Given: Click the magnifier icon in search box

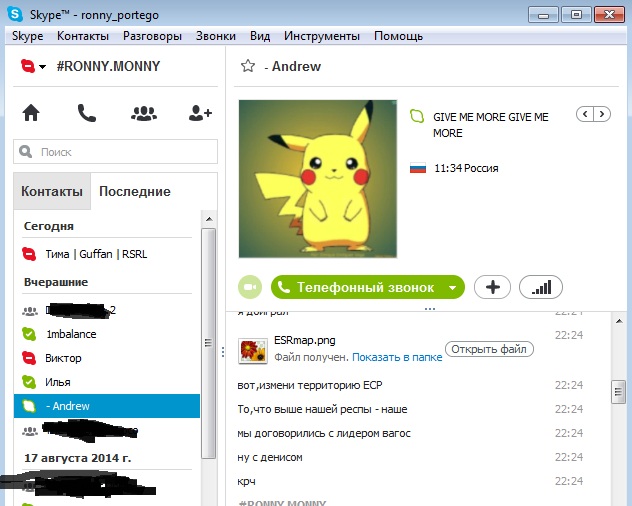Looking at the screenshot, I should (25, 152).
